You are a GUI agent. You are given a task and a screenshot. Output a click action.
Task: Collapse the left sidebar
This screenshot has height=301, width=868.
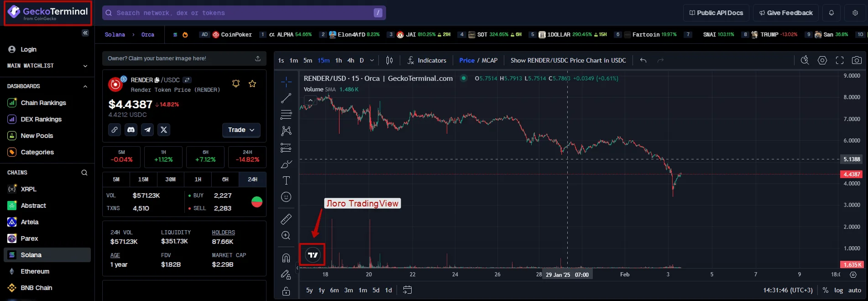[x=85, y=33]
